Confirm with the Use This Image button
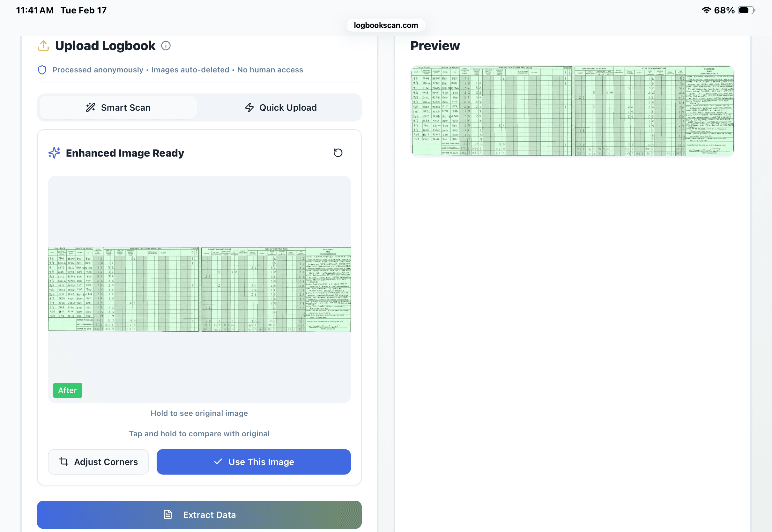 coord(253,462)
